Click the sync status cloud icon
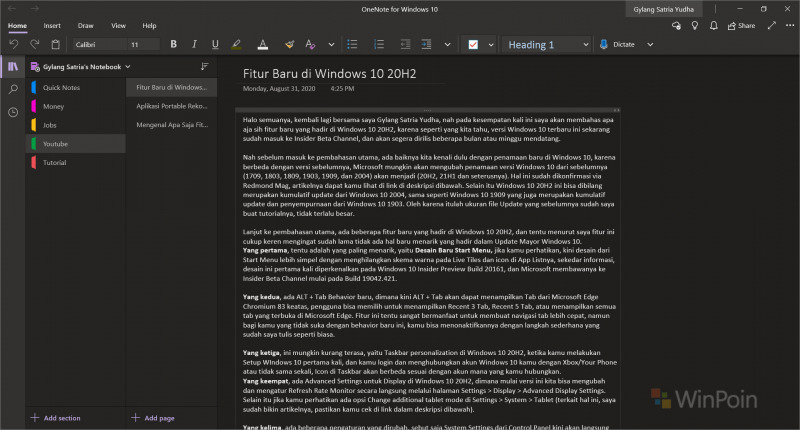 tap(676, 26)
